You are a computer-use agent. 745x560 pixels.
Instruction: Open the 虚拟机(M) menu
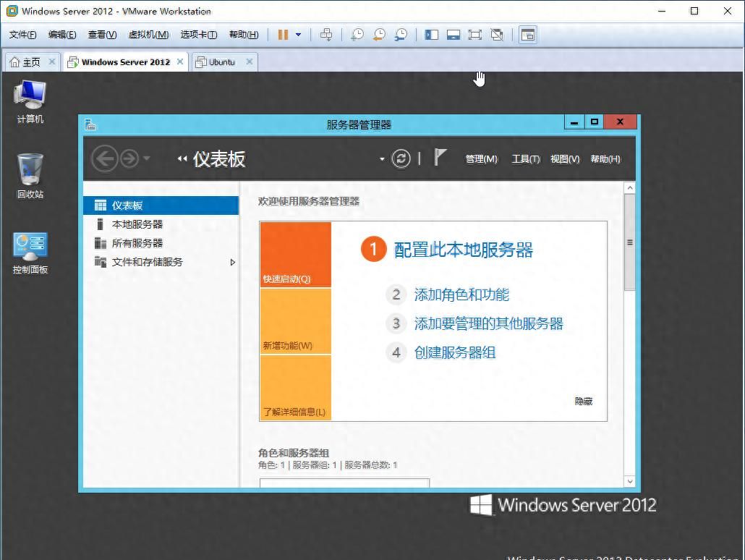click(148, 34)
